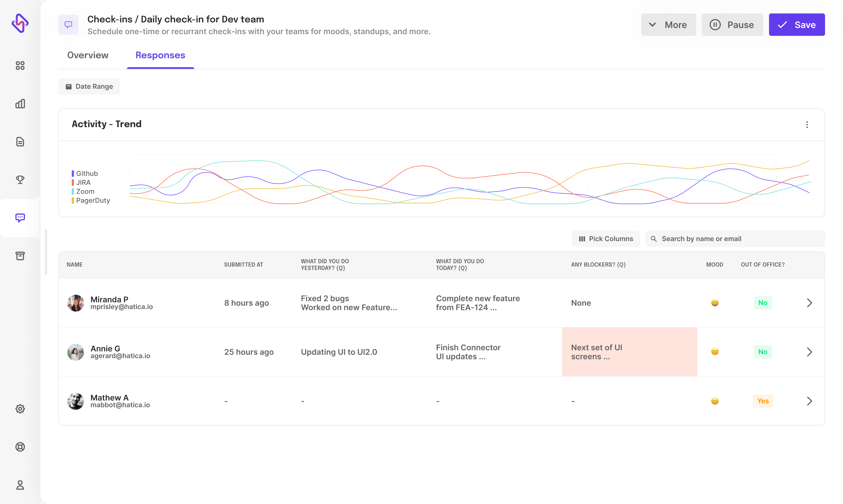This screenshot has width=843, height=504.
Task: Open the check-ins chat icon in sidebar
Action: (20, 218)
